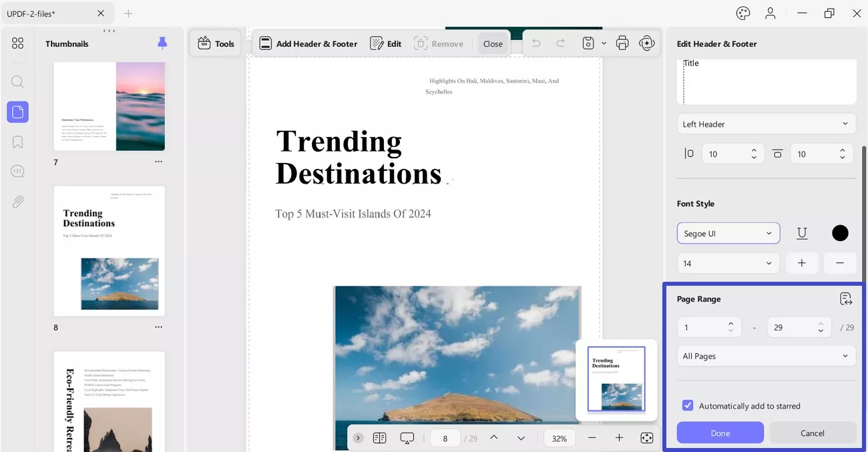Increase font size with plus button
Screen dimensions: 868x452
[802, 263]
